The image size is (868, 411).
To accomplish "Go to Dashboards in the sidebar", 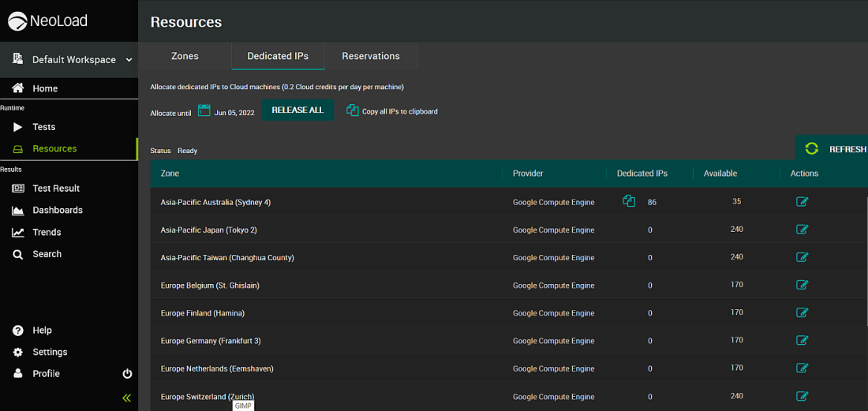I will point(57,211).
